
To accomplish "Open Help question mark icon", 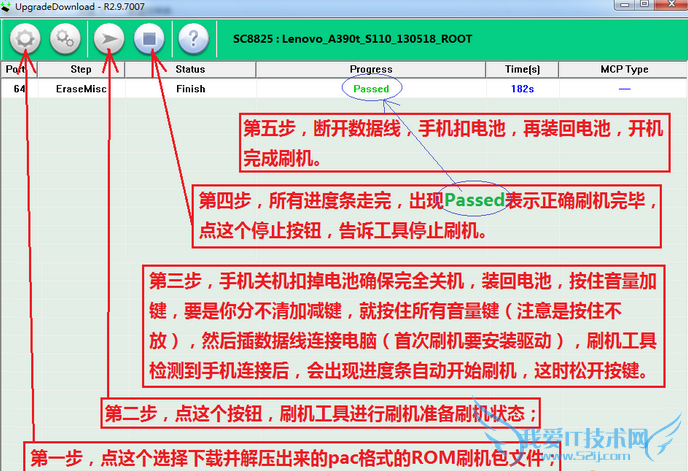I will click(193, 39).
